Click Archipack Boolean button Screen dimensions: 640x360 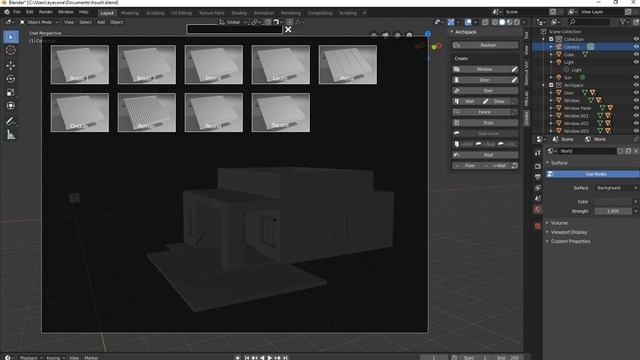(x=486, y=45)
